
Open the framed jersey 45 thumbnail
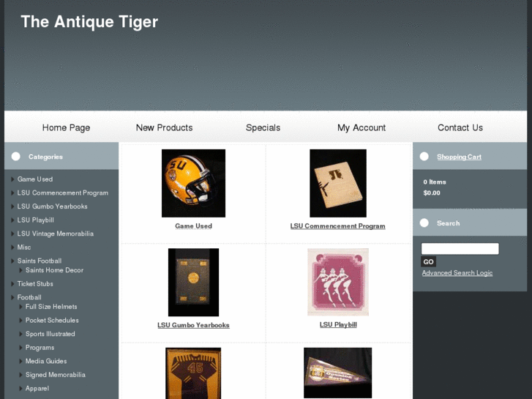click(193, 373)
